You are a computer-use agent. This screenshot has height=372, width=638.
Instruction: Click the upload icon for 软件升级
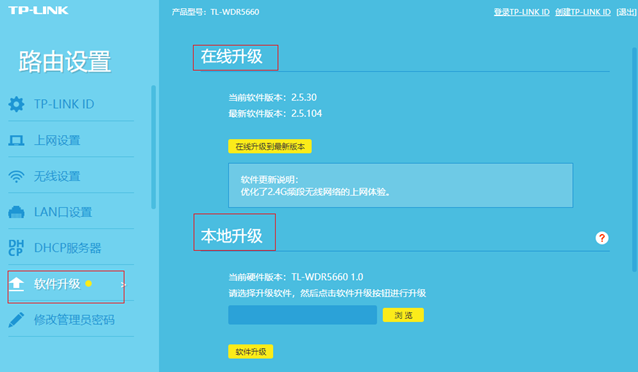(x=16, y=284)
